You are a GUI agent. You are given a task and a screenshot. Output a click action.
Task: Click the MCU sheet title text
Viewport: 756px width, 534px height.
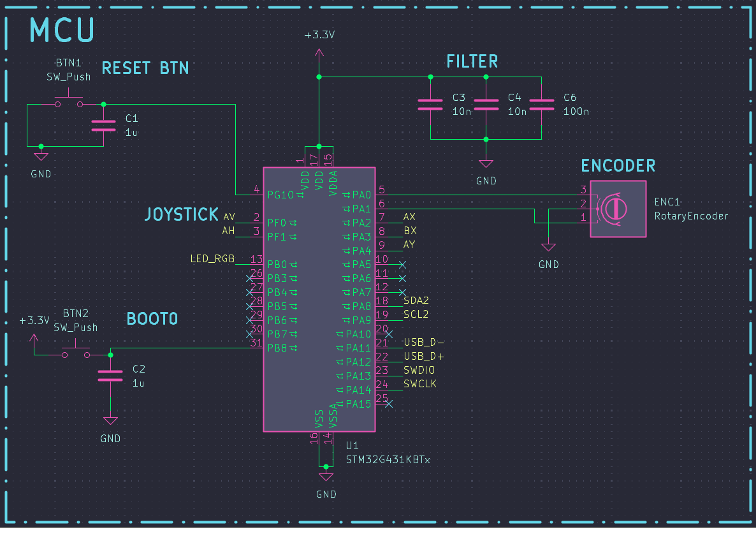pyautogui.click(x=62, y=31)
